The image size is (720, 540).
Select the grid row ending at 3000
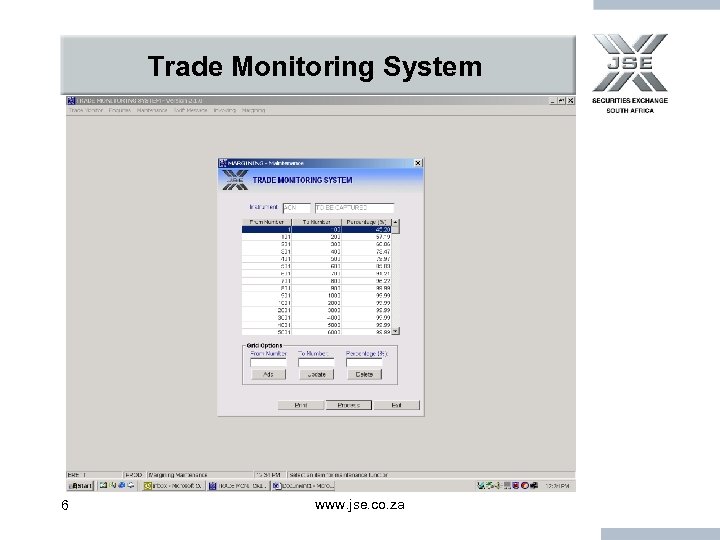(x=317, y=310)
